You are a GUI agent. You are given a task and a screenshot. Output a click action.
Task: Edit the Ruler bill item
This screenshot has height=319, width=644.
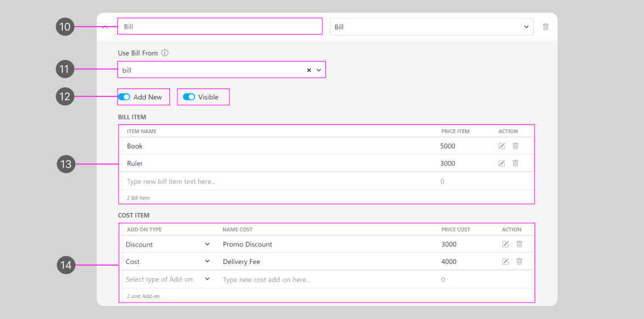click(x=502, y=163)
